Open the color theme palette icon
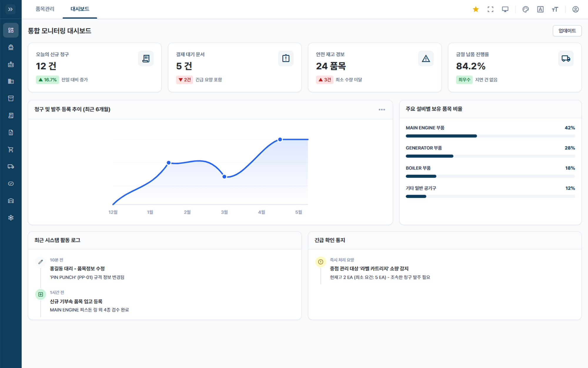This screenshot has width=588, height=368. (526, 9)
